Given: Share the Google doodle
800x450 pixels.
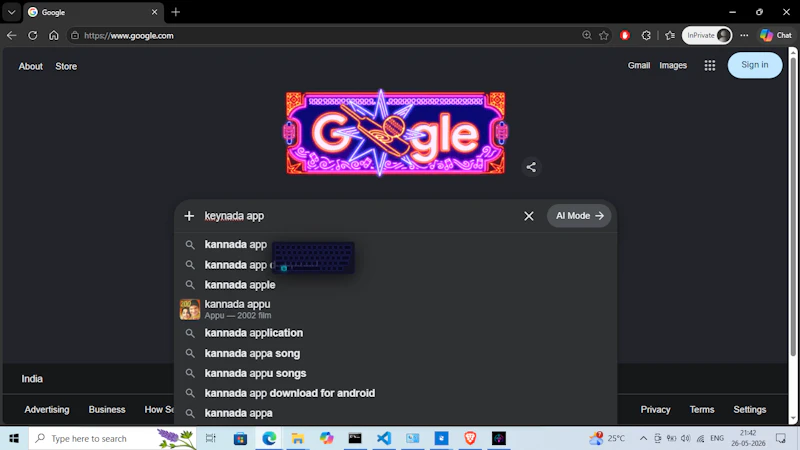Looking at the screenshot, I should point(531,167).
